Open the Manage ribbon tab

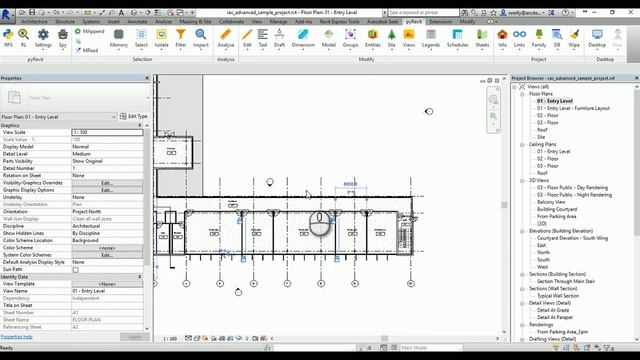[x=278, y=21]
